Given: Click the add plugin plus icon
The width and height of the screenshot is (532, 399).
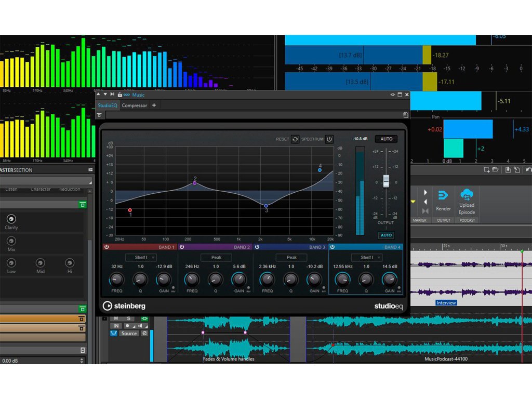Looking at the screenshot, I should tap(154, 105).
